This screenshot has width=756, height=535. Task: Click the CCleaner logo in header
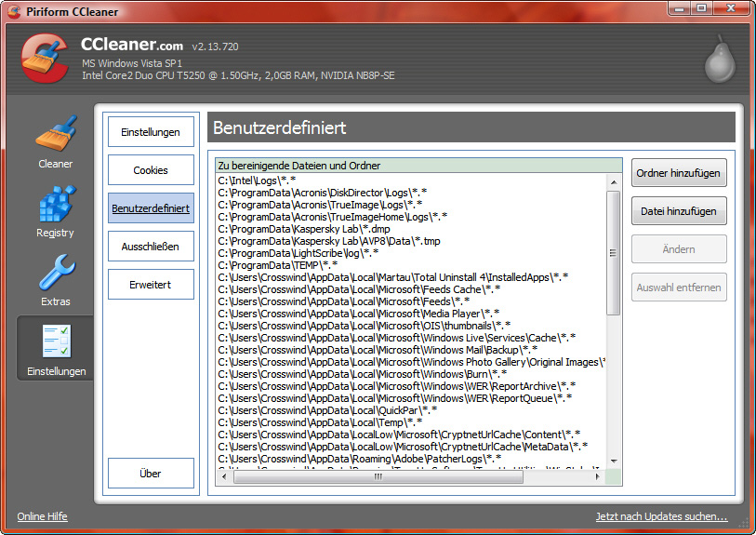pos(44,58)
